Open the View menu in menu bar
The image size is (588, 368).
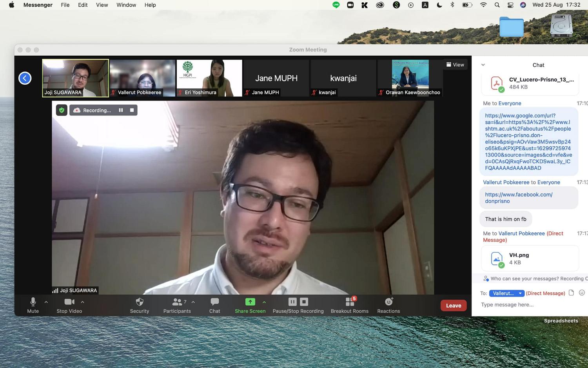click(102, 5)
